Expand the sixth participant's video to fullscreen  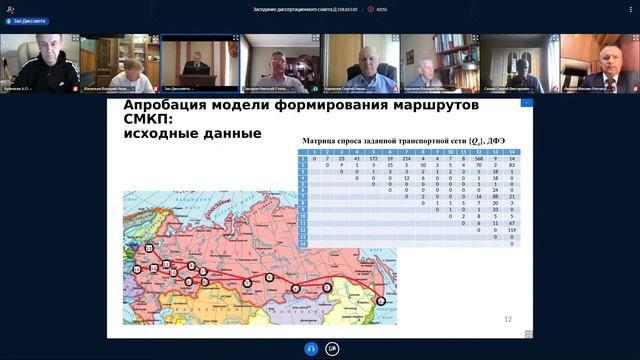point(475,38)
